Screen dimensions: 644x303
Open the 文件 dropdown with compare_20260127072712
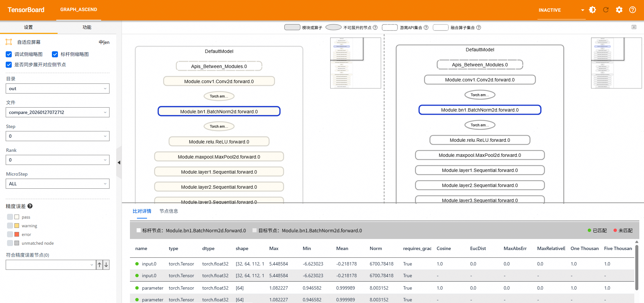click(58, 112)
